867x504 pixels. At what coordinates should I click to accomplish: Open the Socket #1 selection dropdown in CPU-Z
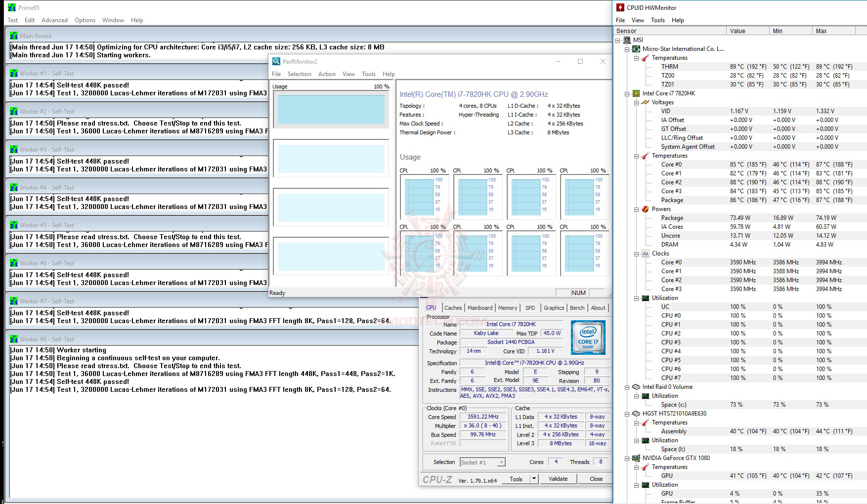[x=501, y=462]
